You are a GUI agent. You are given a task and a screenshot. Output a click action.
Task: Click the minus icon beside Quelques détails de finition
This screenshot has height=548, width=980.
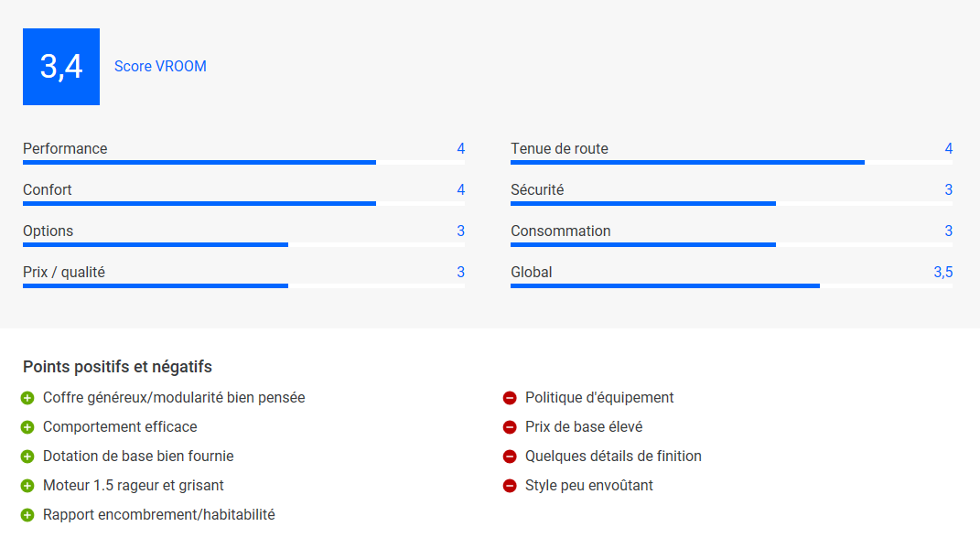[510, 457]
